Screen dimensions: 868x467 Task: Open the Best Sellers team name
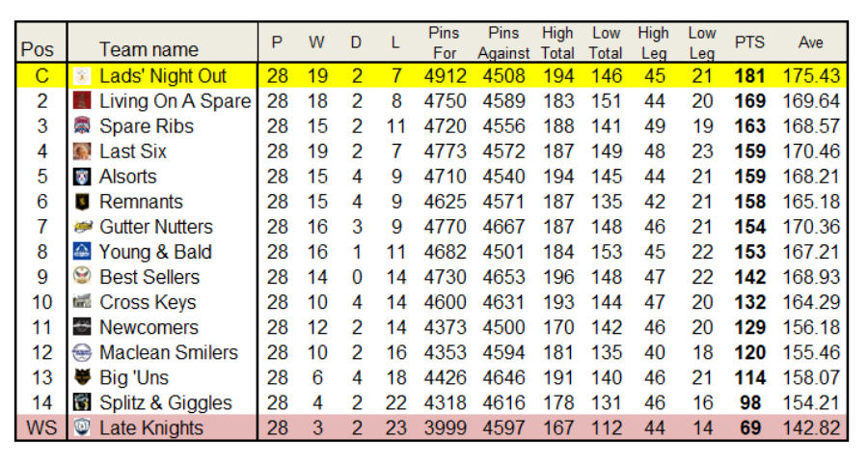click(149, 277)
